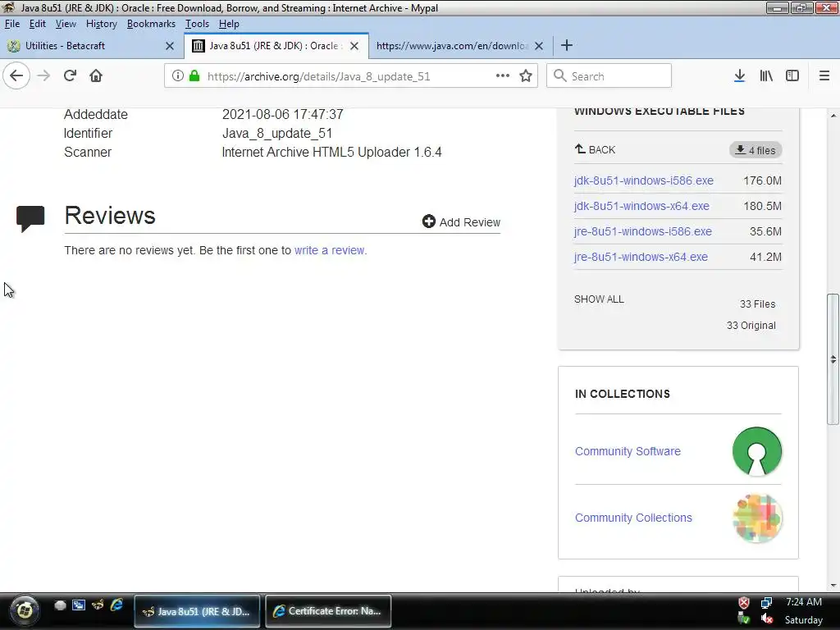Click the 176.0M file size
The width and height of the screenshot is (840, 630).
click(x=762, y=180)
